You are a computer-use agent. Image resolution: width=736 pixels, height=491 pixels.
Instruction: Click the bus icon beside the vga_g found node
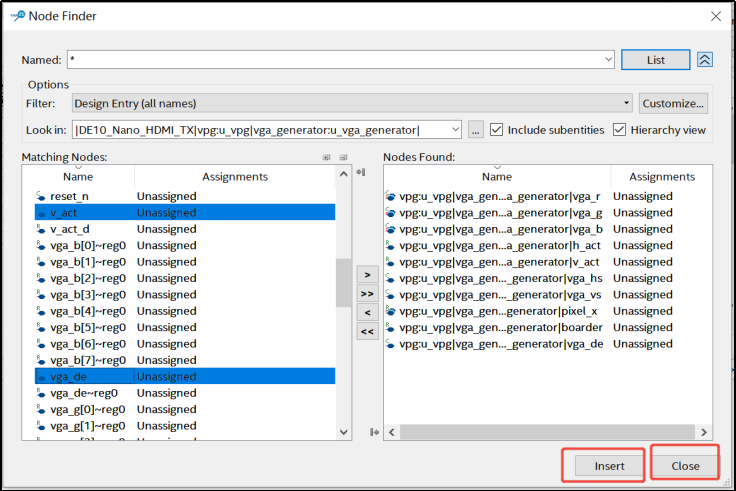[x=390, y=213]
